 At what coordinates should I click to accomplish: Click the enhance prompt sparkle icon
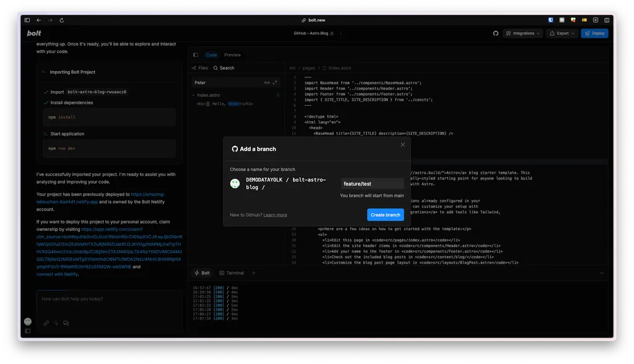(56, 323)
